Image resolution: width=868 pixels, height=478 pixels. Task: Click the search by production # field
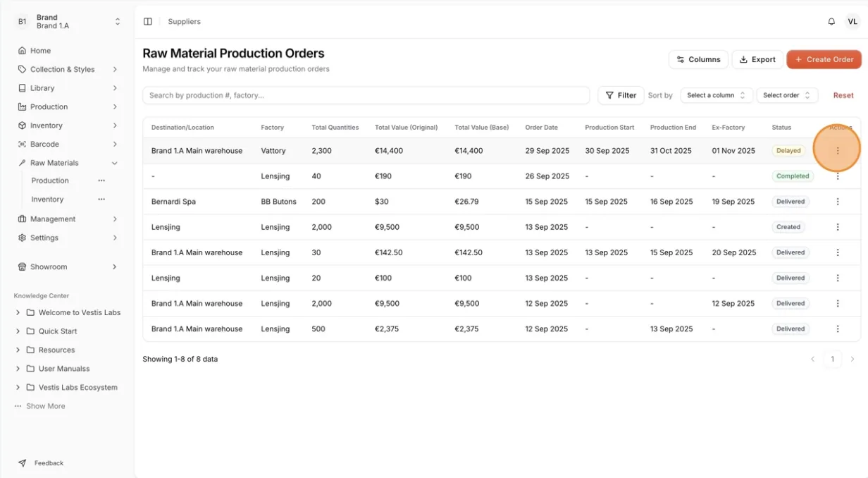coord(366,95)
